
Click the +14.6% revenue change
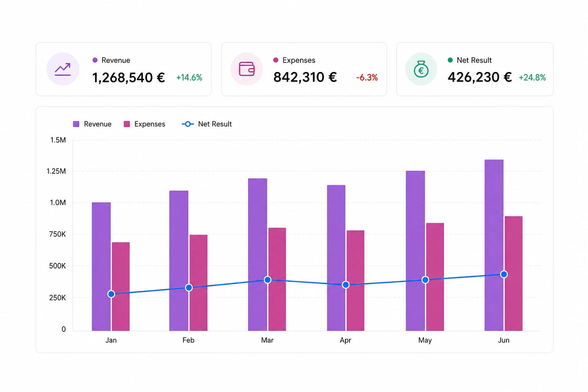tap(189, 78)
